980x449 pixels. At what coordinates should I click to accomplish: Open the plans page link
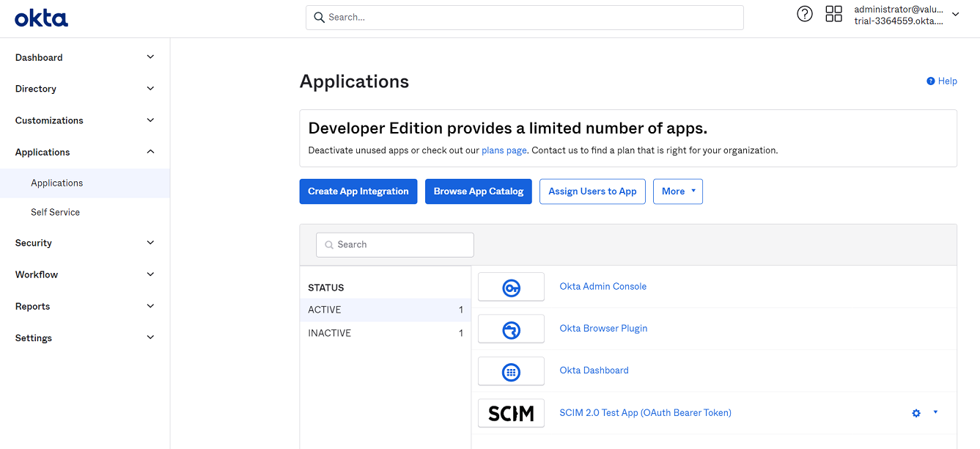(x=504, y=150)
